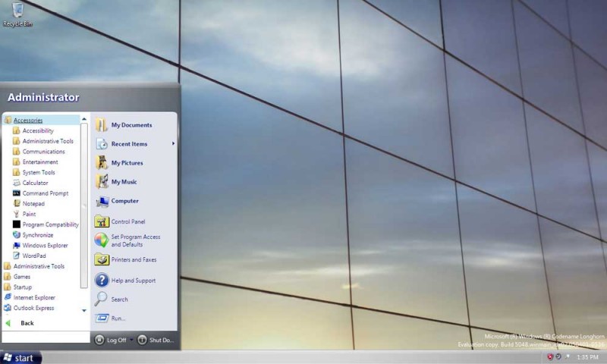The image size is (607, 364).
Task: Click the start menu search input box
Action: 46,337
